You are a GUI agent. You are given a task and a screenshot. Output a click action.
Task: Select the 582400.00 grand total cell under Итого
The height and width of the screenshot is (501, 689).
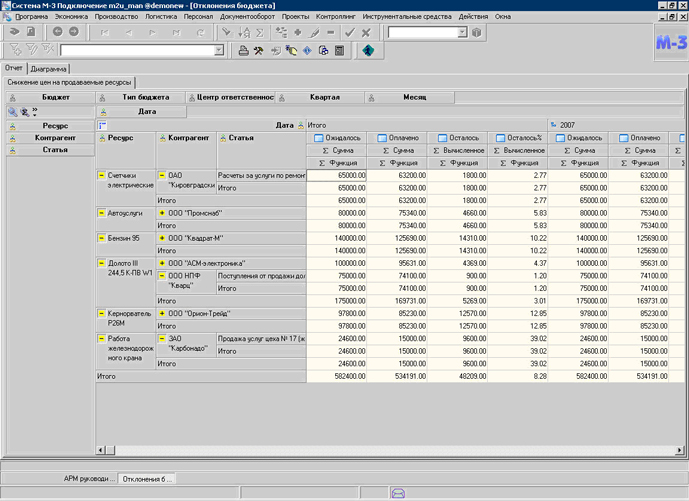[x=337, y=376]
